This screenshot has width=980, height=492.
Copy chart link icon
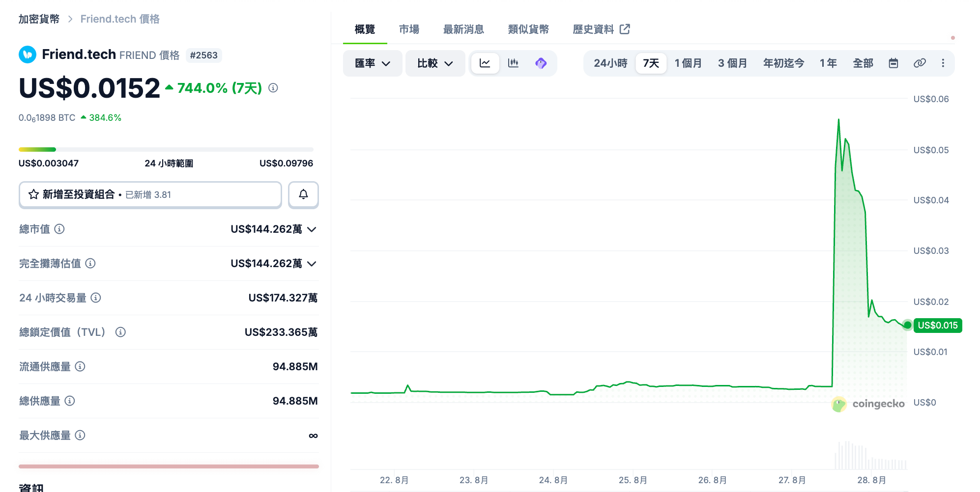(x=920, y=63)
